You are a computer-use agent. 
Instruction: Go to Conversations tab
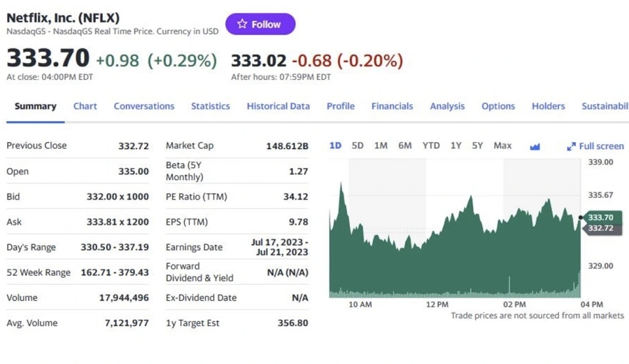click(x=144, y=106)
